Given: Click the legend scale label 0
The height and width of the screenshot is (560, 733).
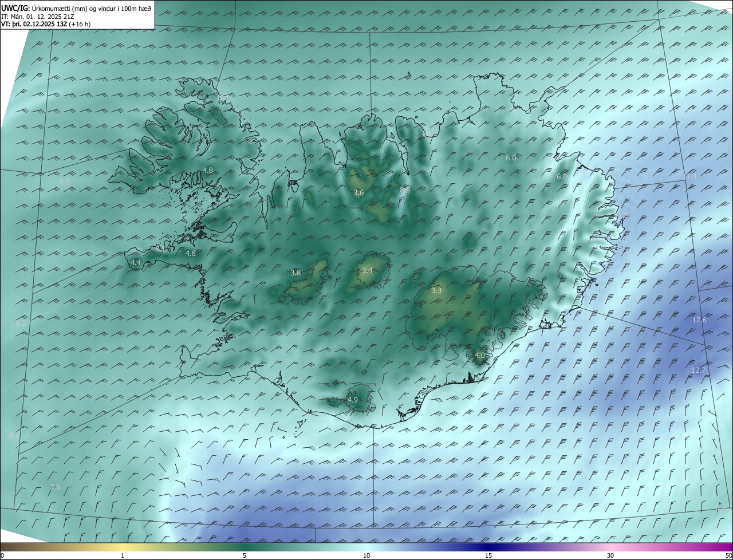Looking at the screenshot, I should (x=2, y=555).
